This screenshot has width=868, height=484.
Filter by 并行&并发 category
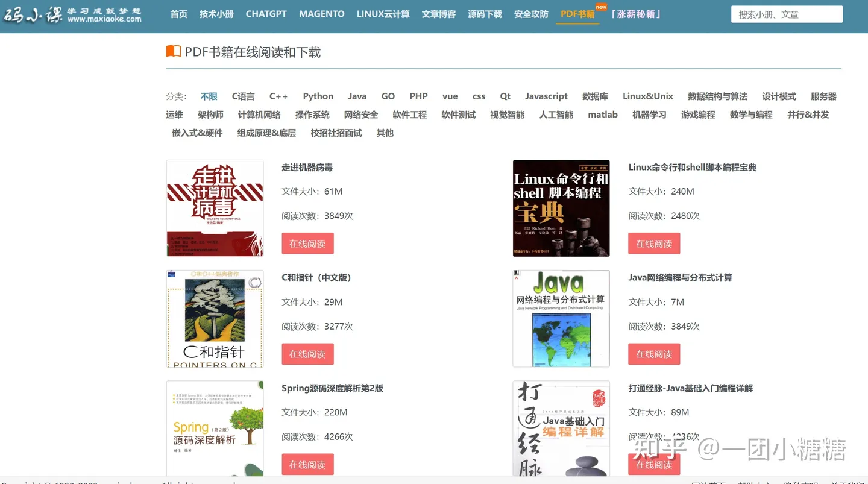click(x=808, y=115)
